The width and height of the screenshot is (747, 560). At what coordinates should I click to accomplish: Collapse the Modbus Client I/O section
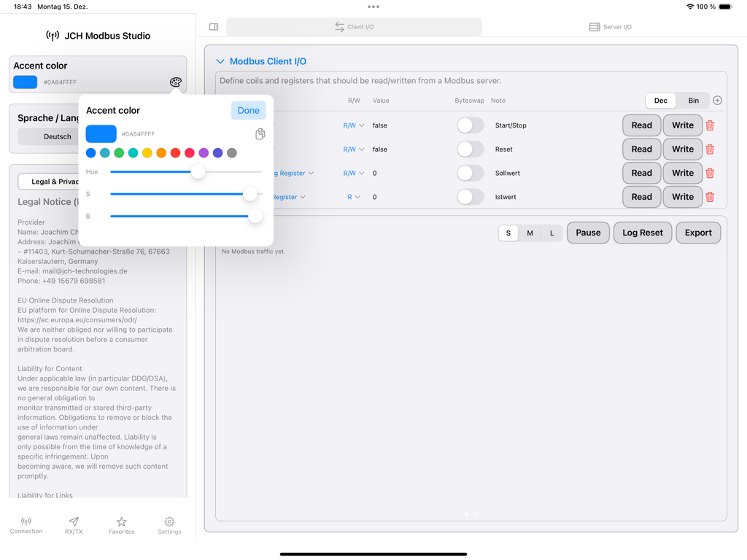[x=220, y=61]
